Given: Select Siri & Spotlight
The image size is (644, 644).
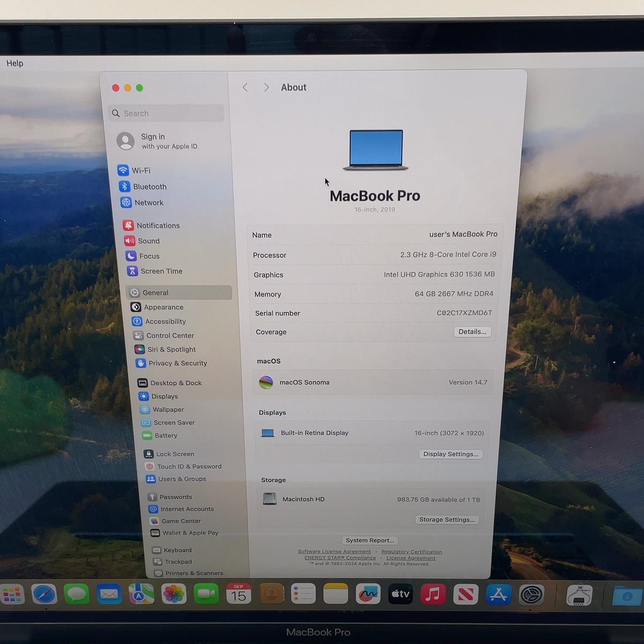Looking at the screenshot, I should 165,349.
